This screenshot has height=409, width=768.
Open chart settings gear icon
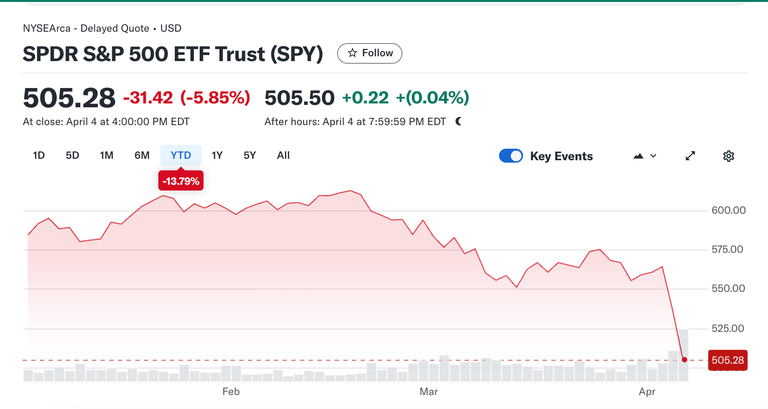pos(728,156)
